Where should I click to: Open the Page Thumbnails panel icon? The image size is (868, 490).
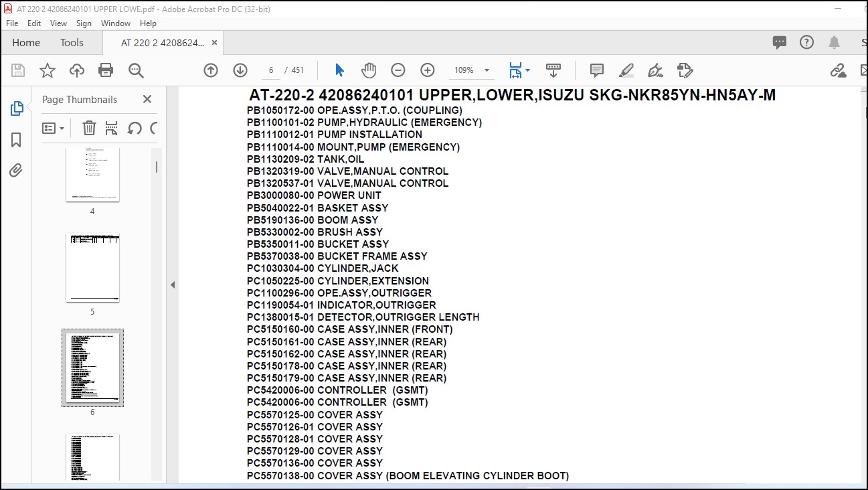click(17, 108)
